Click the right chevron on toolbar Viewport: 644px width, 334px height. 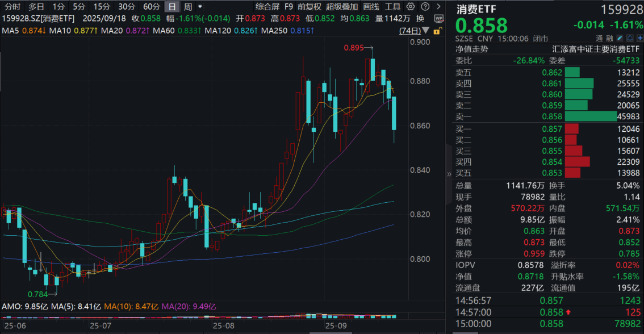437,7
